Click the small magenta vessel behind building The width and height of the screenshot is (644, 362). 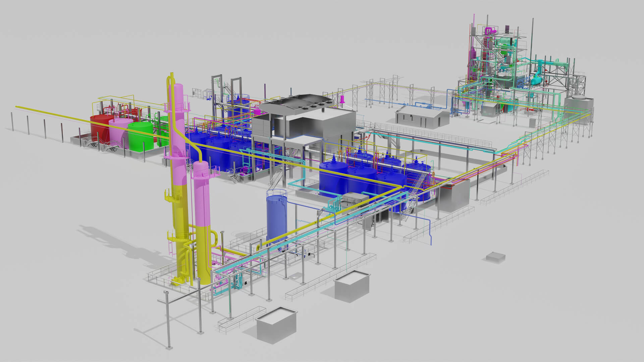(342, 99)
